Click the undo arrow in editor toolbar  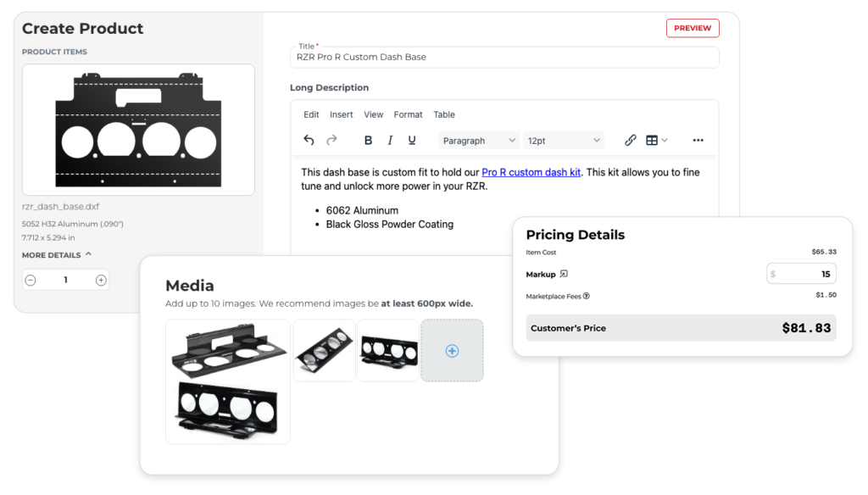point(309,141)
